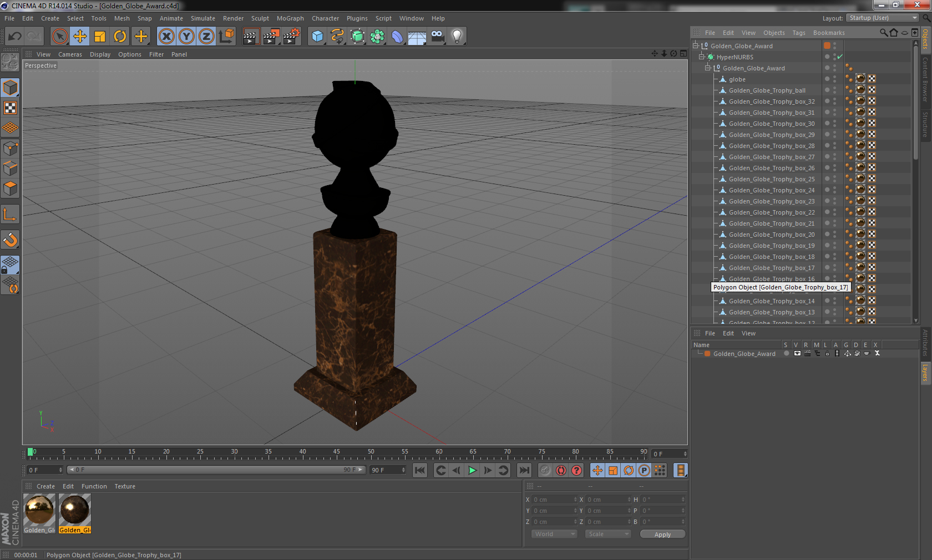This screenshot has width=932, height=560.
Task: Click the record active objects button
Action: click(x=545, y=470)
